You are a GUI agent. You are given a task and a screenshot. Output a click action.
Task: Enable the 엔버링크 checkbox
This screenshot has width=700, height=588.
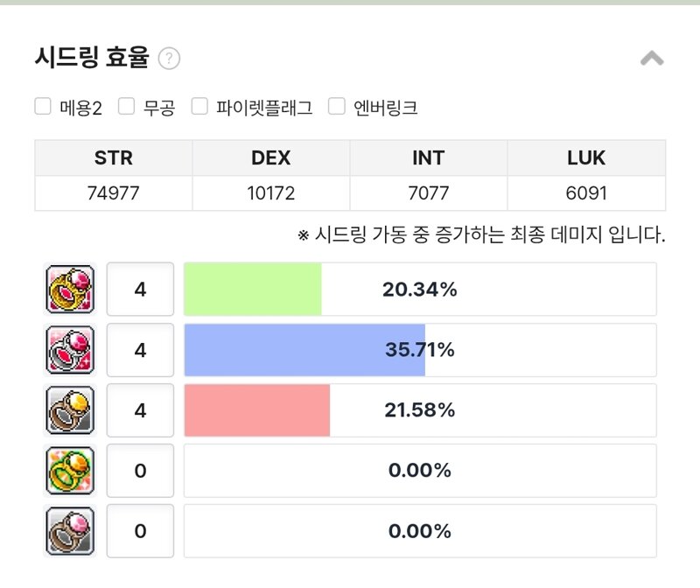coord(337,106)
